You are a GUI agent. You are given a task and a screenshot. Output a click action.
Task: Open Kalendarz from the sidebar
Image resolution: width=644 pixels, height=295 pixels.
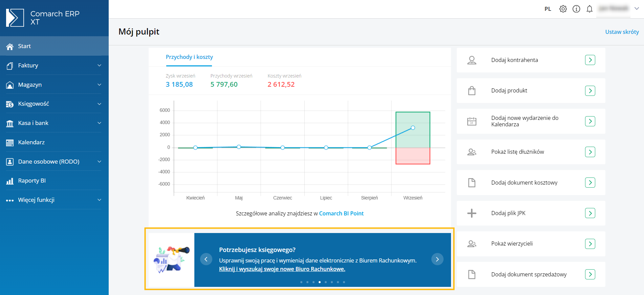31,142
